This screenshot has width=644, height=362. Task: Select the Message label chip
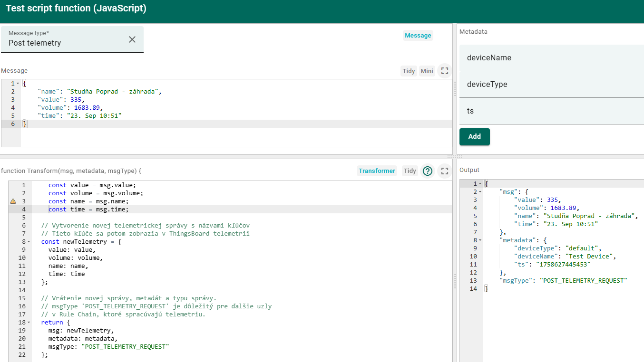(x=418, y=36)
